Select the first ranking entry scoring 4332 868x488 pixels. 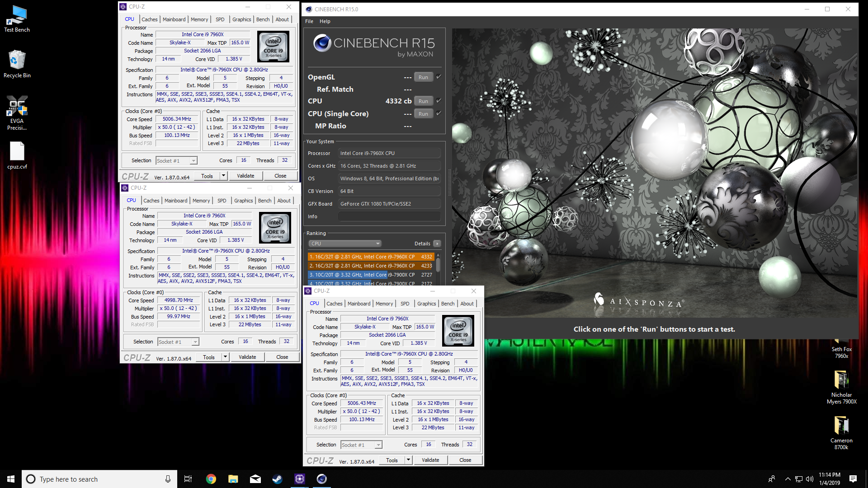[x=371, y=257]
